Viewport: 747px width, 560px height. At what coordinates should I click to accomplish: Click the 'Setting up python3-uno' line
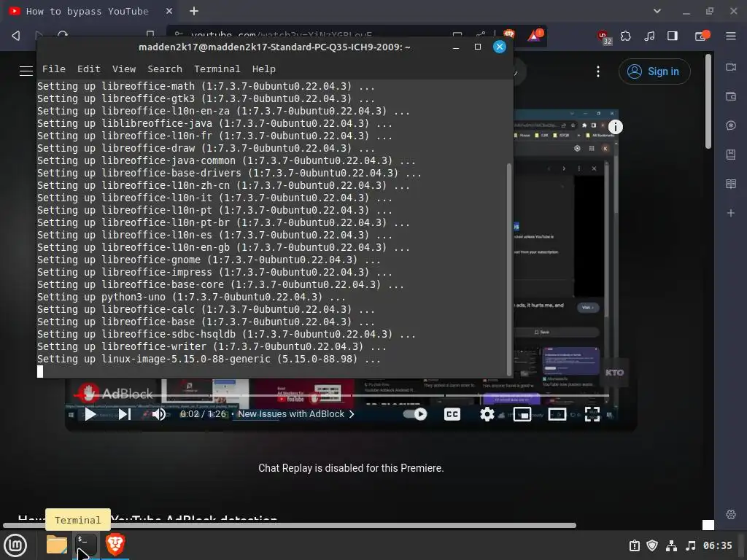[192, 297]
